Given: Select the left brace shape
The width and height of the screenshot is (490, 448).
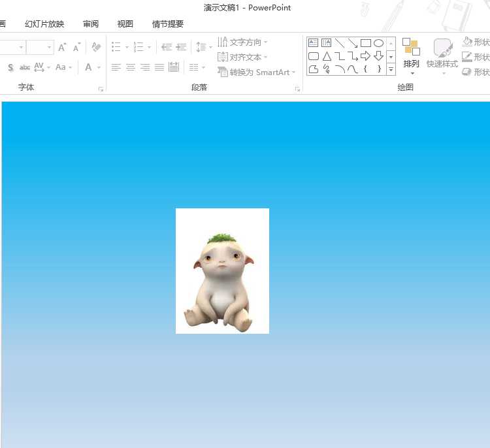Looking at the screenshot, I should (365, 69).
